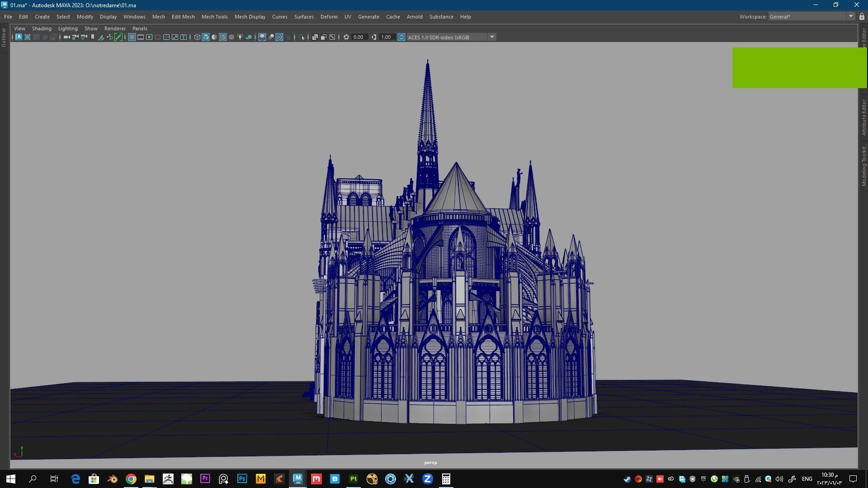Toggle the color management ON button
The image size is (868, 488).
(401, 37)
